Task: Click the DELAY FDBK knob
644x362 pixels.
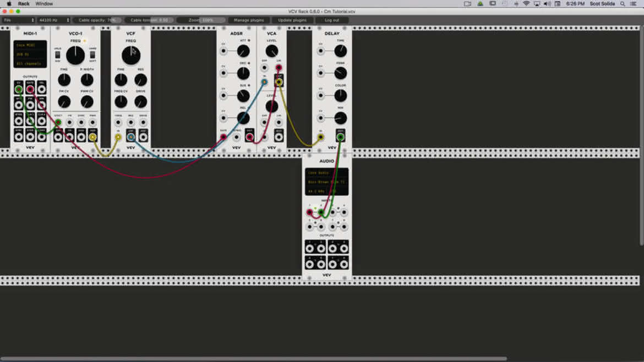Action: pos(341,73)
